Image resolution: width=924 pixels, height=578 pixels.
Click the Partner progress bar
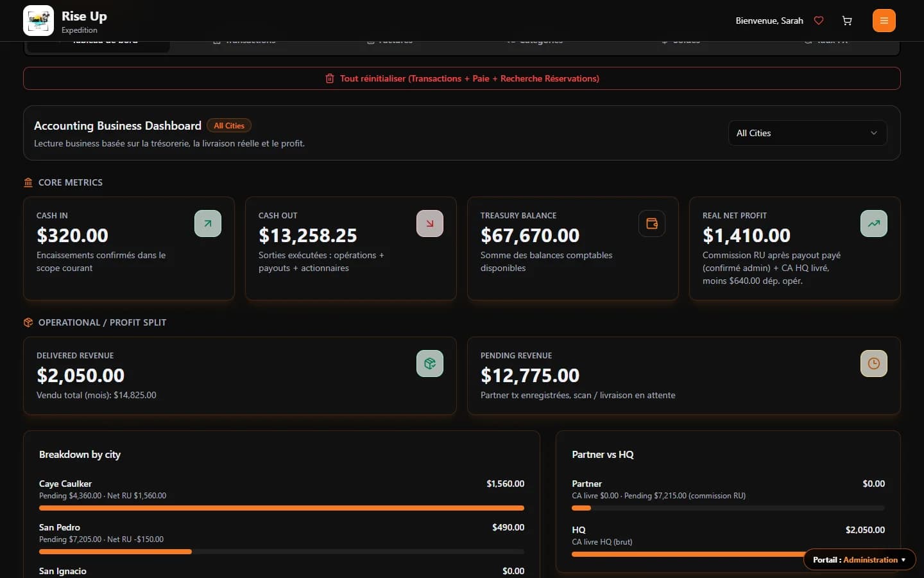(x=728, y=508)
